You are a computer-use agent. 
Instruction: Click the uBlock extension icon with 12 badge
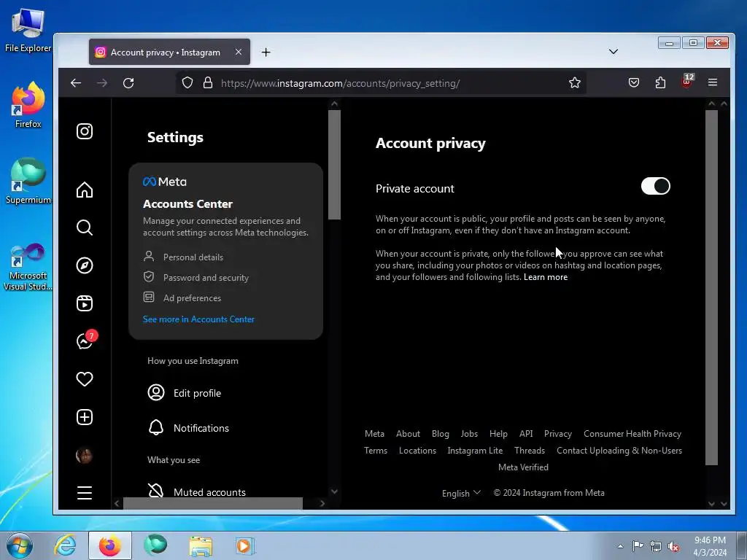[x=687, y=81]
